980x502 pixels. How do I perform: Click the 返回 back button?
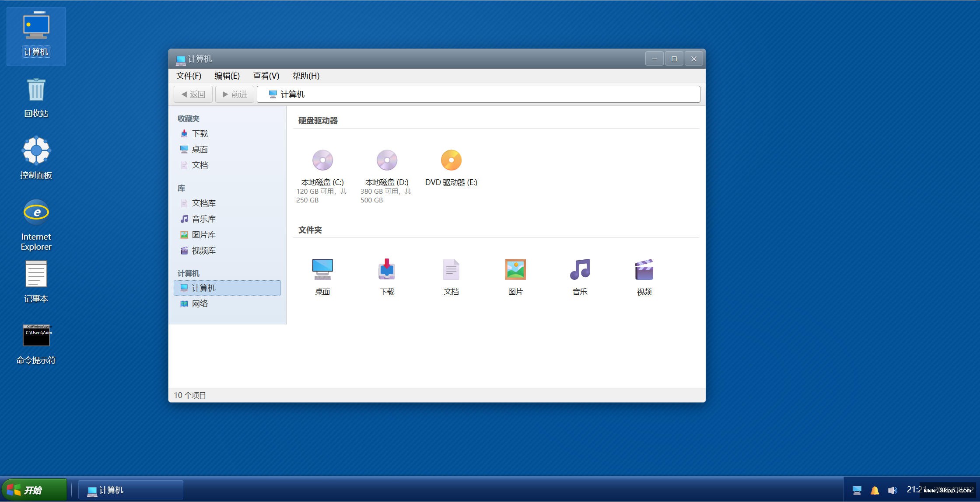point(193,94)
